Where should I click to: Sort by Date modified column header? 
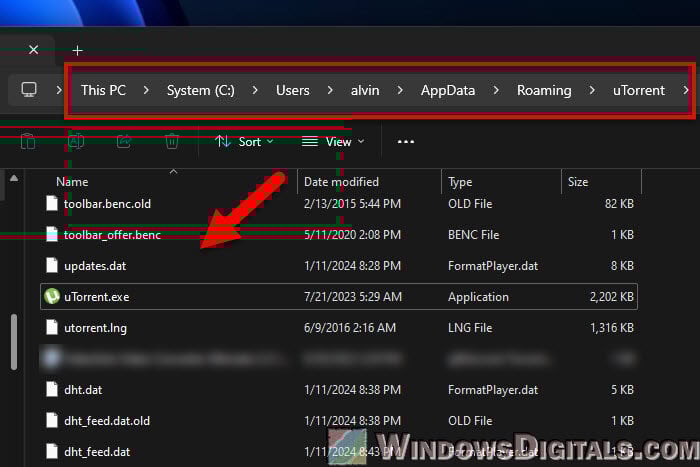coord(341,182)
